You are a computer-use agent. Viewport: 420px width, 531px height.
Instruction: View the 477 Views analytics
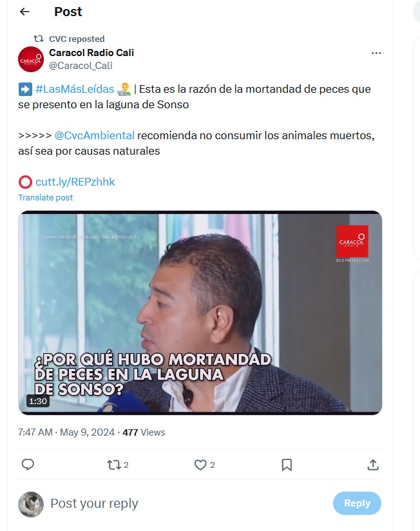(144, 432)
